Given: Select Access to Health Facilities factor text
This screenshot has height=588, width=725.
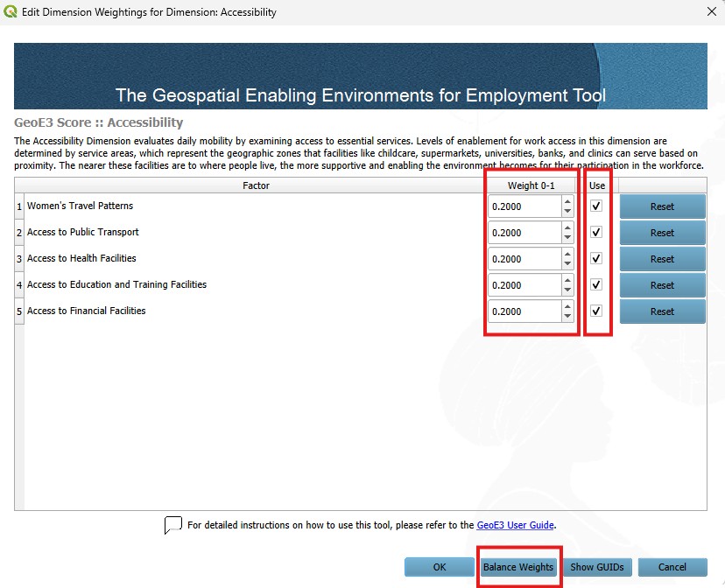Looking at the screenshot, I should (x=81, y=258).
